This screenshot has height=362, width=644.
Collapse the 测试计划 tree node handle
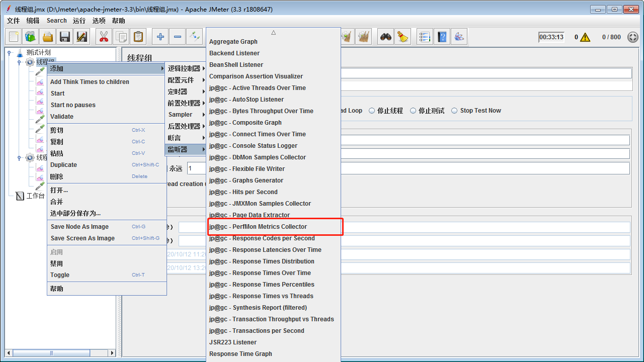[9, 52]
